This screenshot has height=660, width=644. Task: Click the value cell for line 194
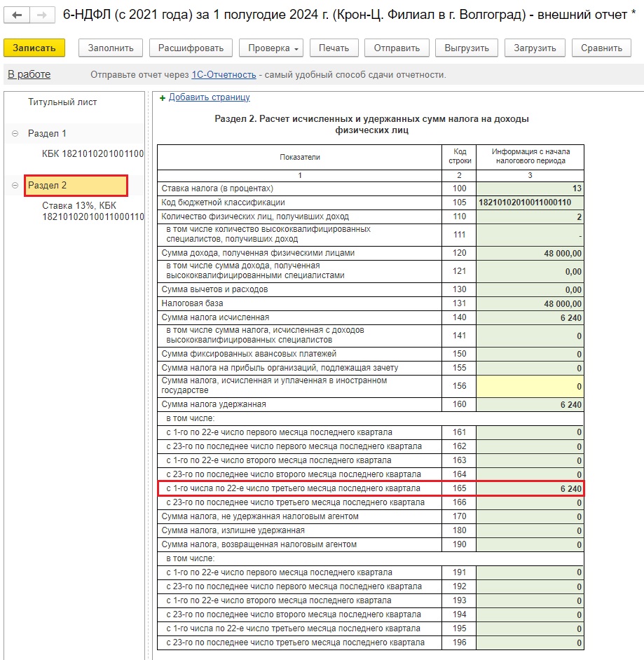(x=530, y=614)
